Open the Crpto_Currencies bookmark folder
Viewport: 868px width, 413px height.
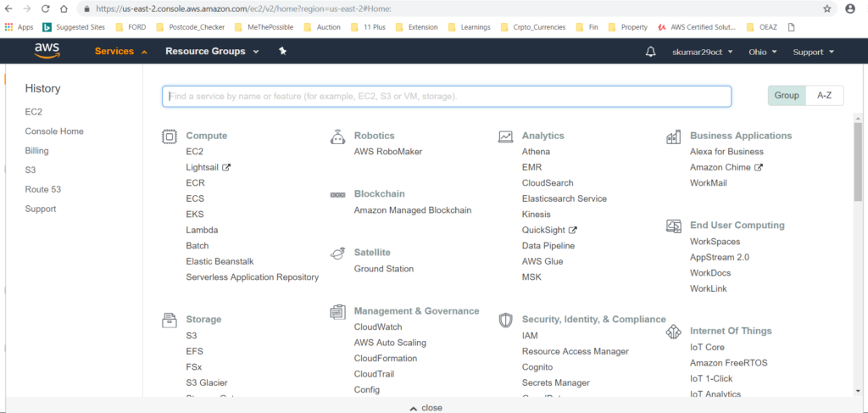pos(532,26)
